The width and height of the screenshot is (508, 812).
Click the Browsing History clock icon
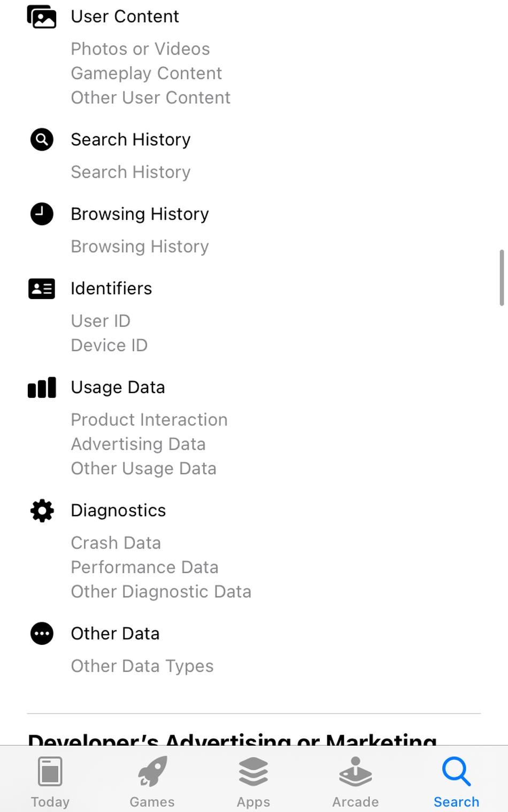42,214
